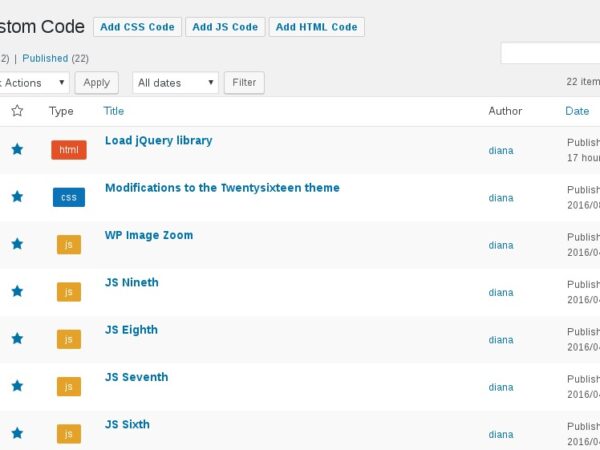Open the All dates dropdown
This screenshot has width=600, height=450.
pos(175,83)
